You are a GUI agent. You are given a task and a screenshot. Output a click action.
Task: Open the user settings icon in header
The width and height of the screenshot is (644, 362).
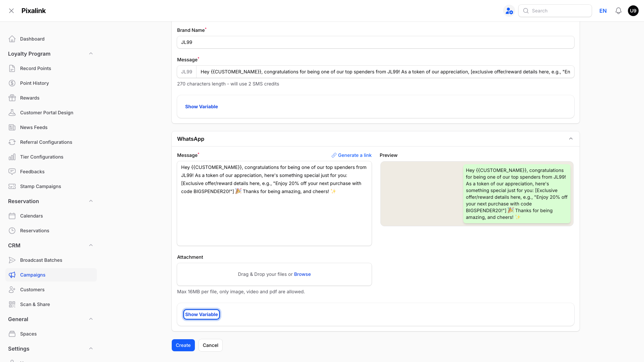coord(509,11)
